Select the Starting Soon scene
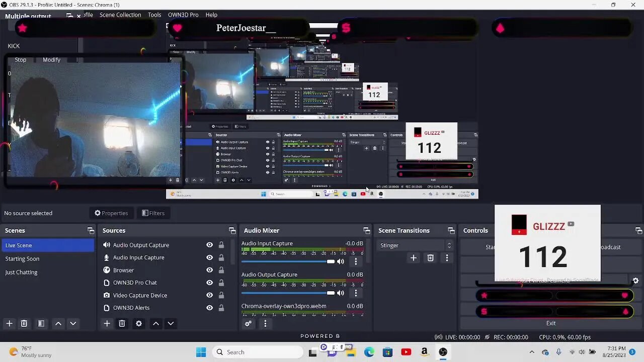The width and height of the screenshot is (644, 362). pos(47,258)
